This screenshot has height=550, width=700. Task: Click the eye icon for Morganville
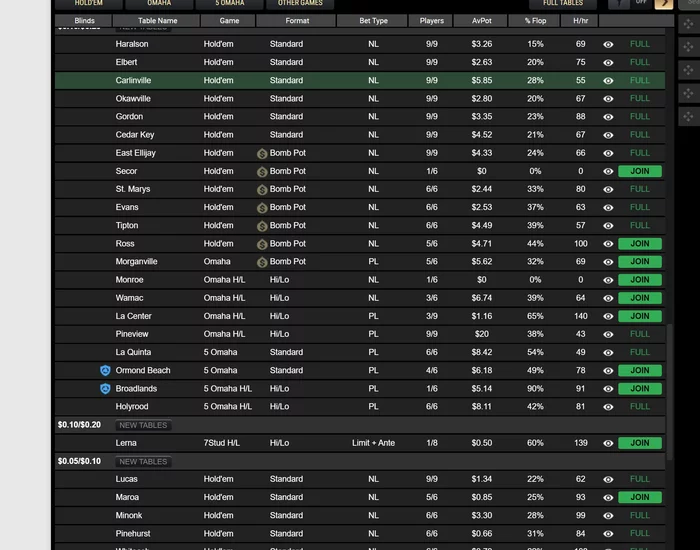[x=608, y=262]
